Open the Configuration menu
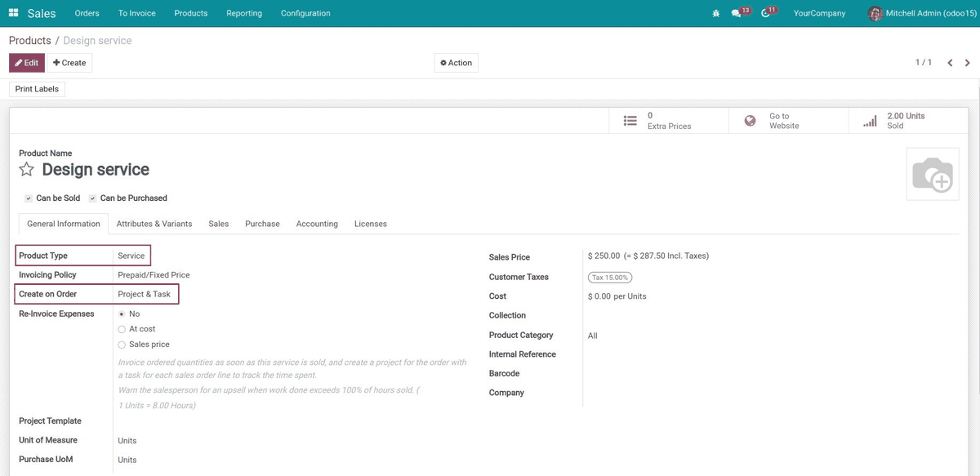The width and height of the screenshot is (980, 476). (305, 13)
